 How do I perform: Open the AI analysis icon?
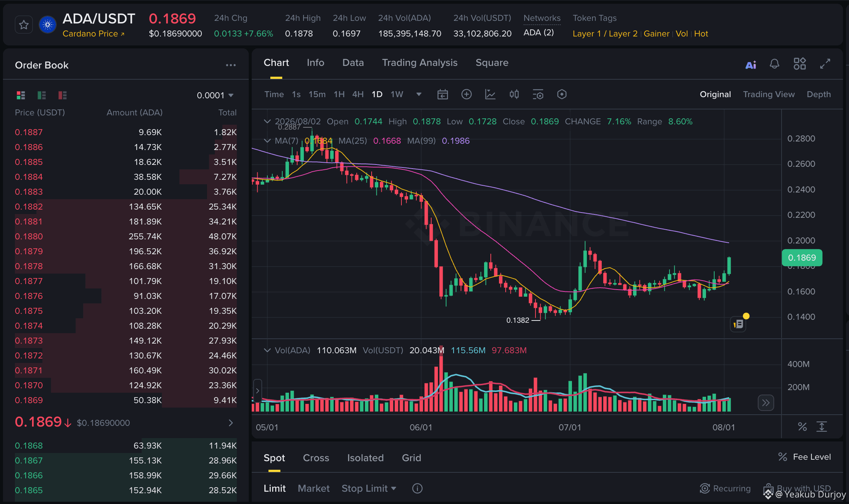click(751, 65)
